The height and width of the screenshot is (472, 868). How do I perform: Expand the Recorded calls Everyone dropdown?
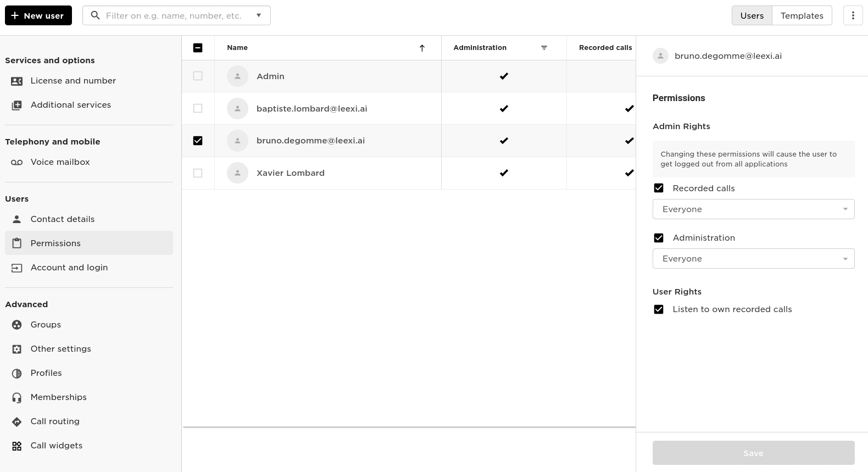pyautogui.click(x=753, y=209)
